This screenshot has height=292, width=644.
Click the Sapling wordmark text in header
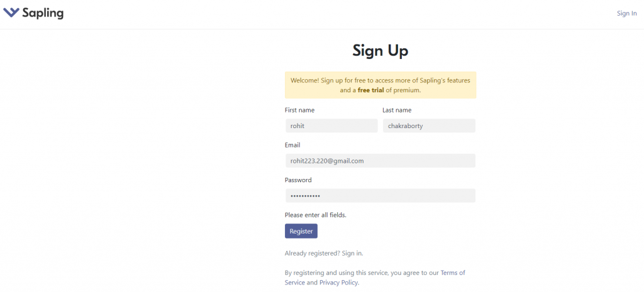point(43,13)
